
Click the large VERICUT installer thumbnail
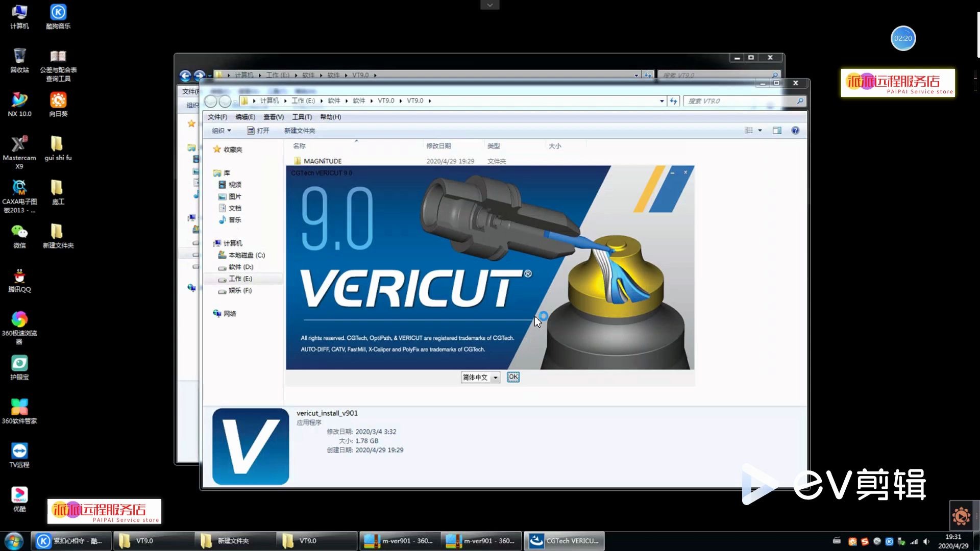coord(251,446)
